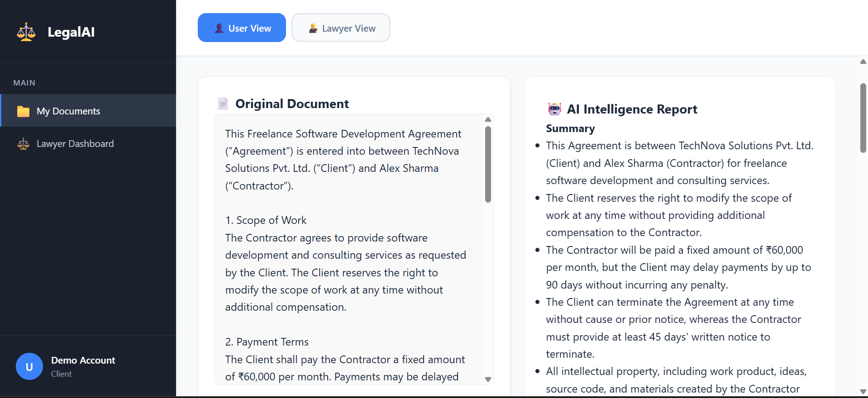The height and width of the screenshot is (398, 868).
Task: Click the Demo Account avatar circle
Action: (29, 366)
